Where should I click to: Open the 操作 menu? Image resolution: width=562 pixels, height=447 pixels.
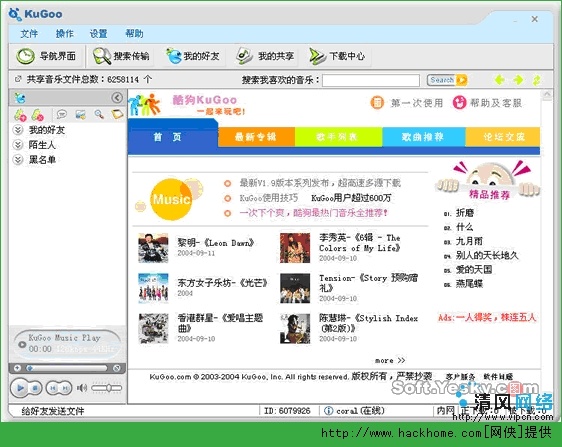tap(65, 34)
